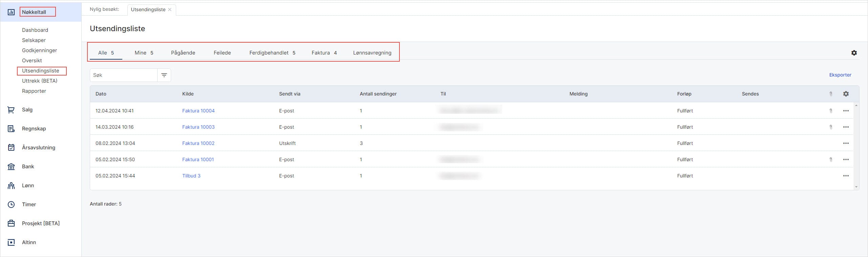Viewport: 868px width, 257px height.
Task: Select the Bank building icon
Action: click(11, 167)
